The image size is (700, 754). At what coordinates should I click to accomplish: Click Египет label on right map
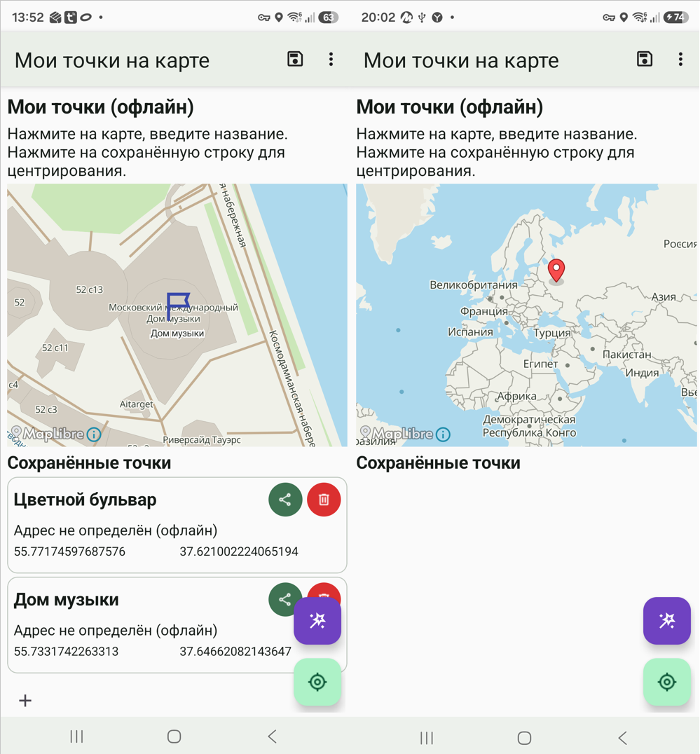(x=540, y=364)
